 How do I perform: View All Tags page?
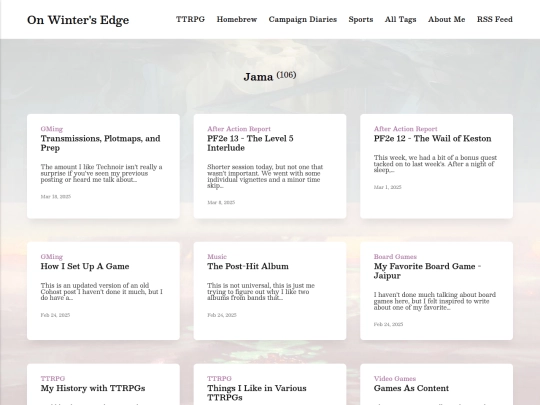coord(400,20)
